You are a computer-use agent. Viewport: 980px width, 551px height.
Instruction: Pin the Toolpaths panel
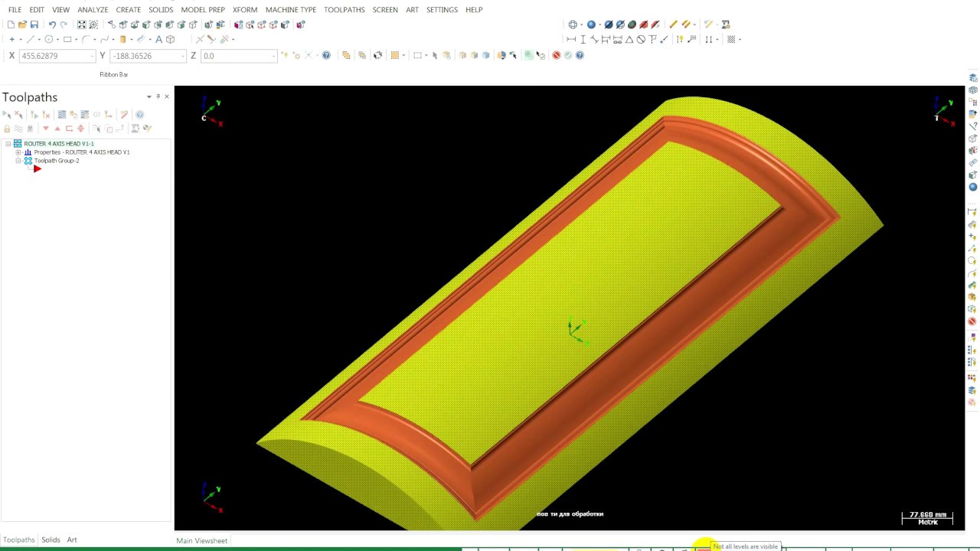(158, 96)
